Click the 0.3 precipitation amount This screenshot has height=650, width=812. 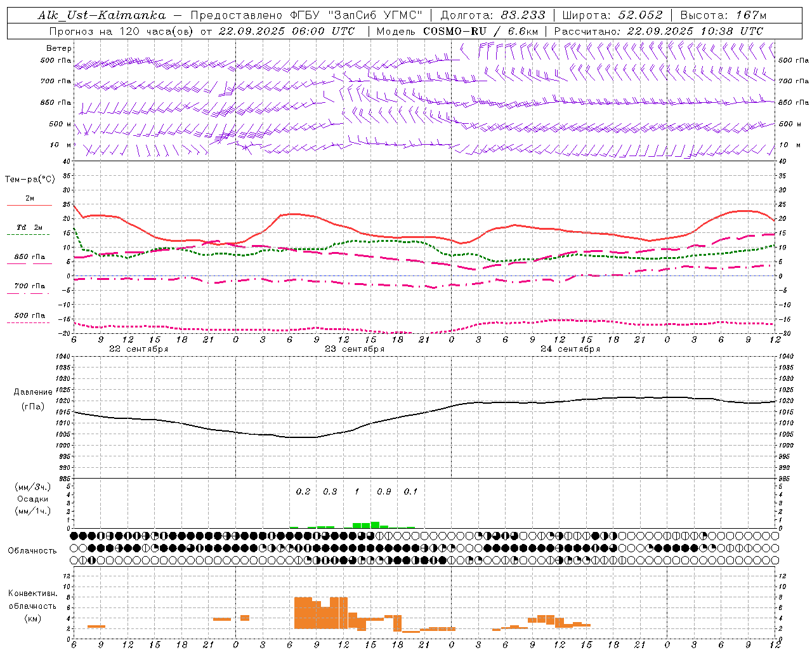(x=330, y=492)
